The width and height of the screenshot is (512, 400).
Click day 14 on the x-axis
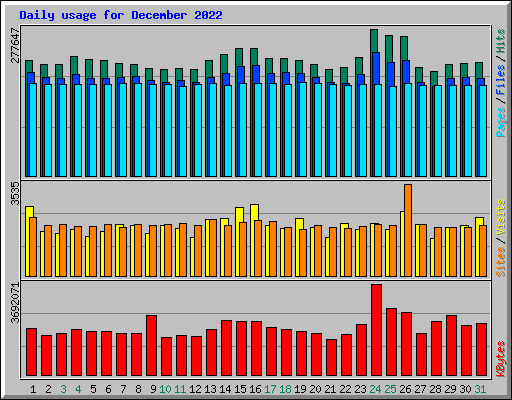(225, 389)
